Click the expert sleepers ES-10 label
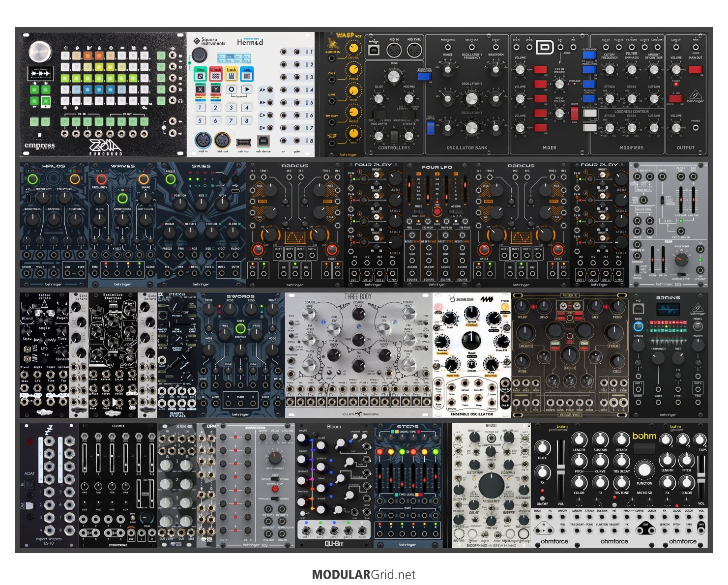This screenshot has width=728, height=585. coord(49,541)
